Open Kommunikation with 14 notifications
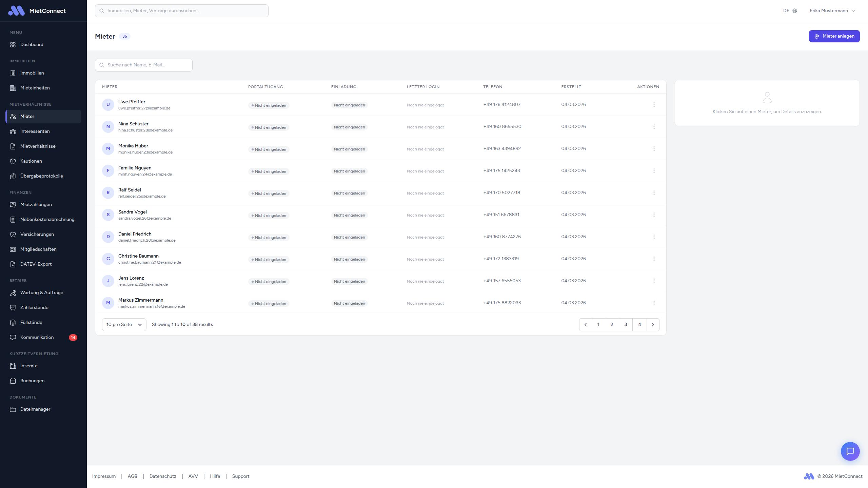868x488 pixels. click(x=37, y=337)
